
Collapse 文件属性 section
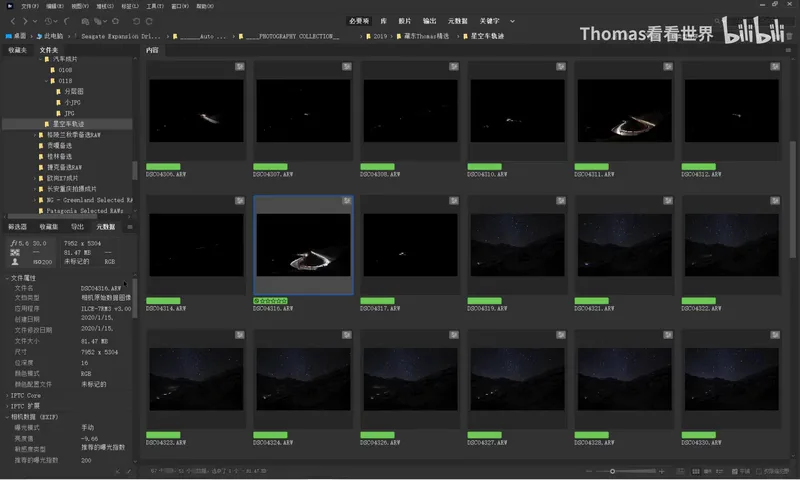click(7, 279)
